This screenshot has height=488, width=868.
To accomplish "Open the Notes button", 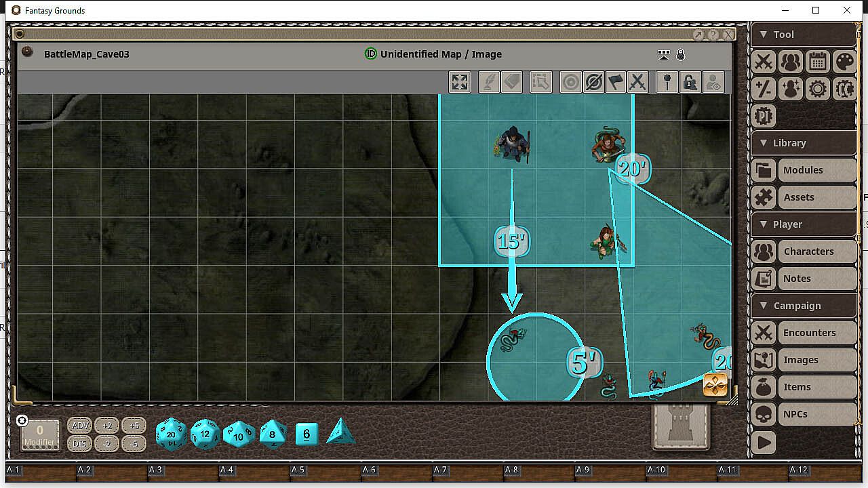I will 816,279.
